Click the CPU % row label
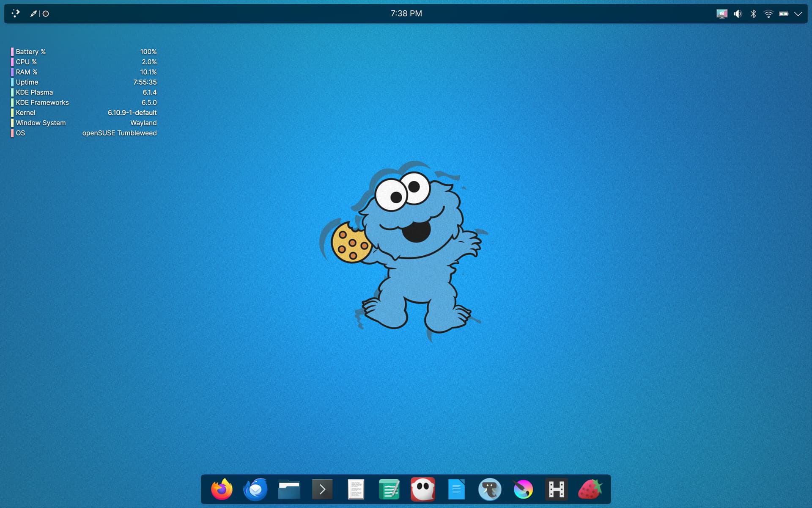 pos(26,62)
